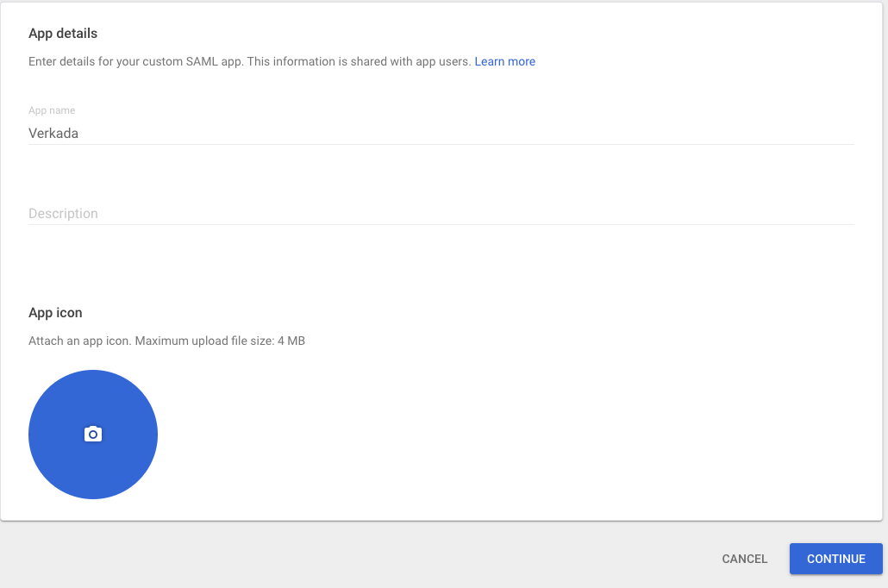The height and width of the screenshot is (588, 888).
Task: Click the camera icon to upload image
Action: coord(93,435)
